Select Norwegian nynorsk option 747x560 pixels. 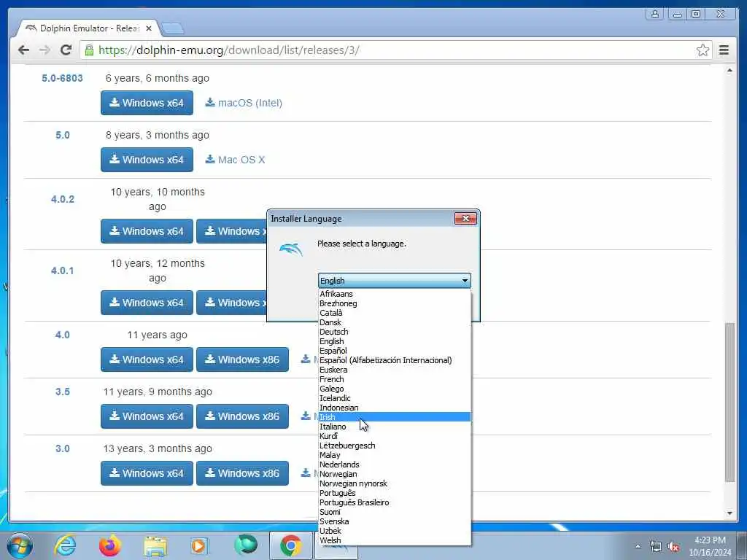click(x=394, y=484)
